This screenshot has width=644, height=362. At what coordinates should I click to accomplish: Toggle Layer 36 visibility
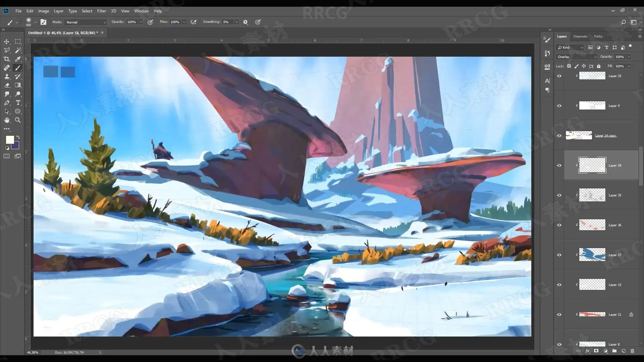[559, 225]
